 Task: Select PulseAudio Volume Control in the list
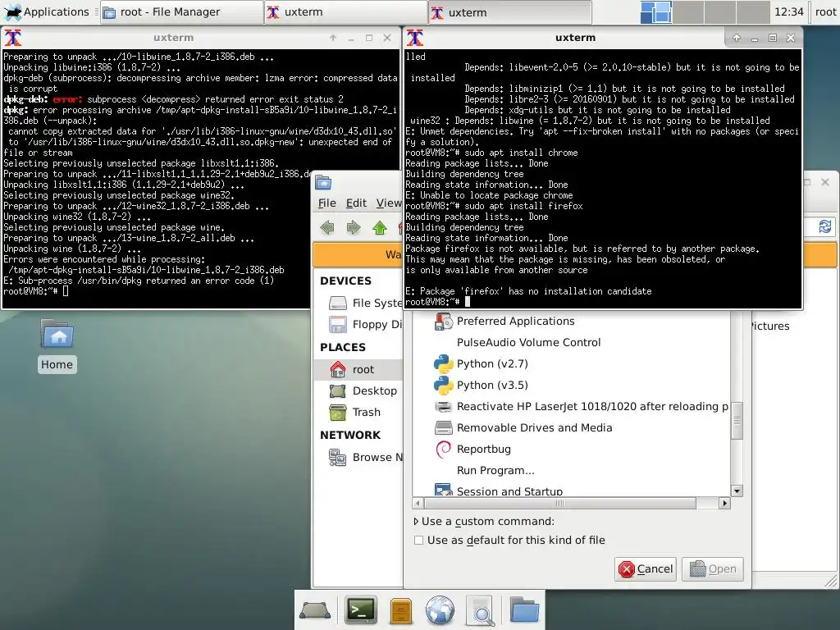coord(572,342)
